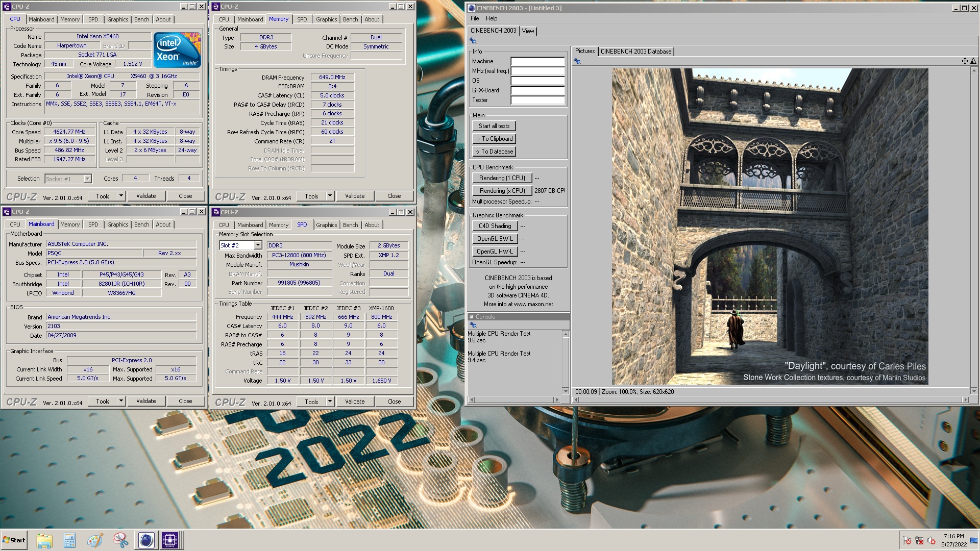
Task: Run the Rendering (x CPU) benchmark
Action: [x=502, y=191]
